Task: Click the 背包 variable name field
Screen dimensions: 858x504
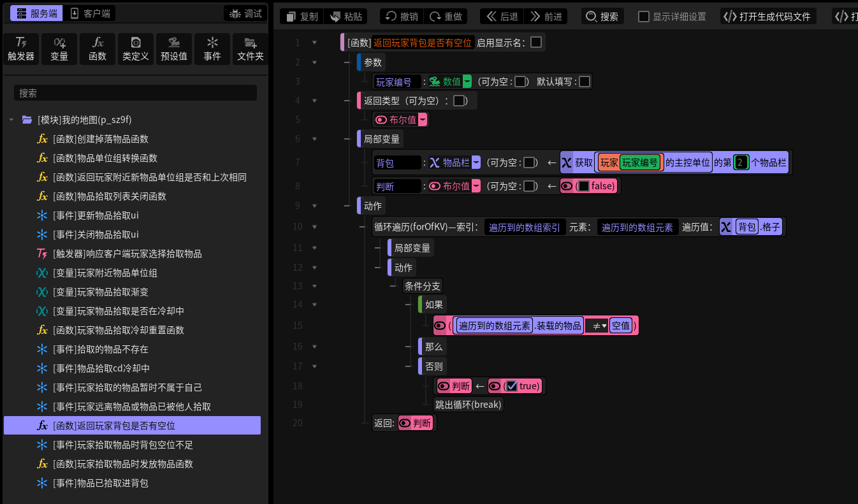Action: [398, 162]
